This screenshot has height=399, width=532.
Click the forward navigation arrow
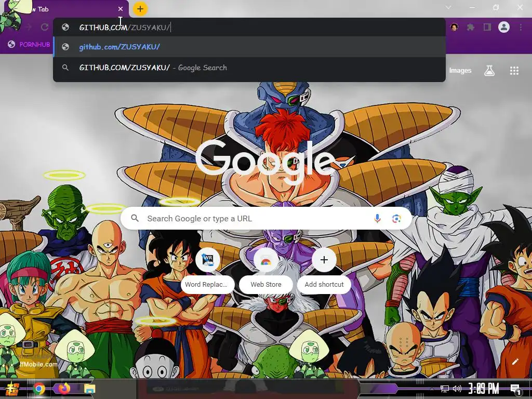pyautogui.click(x=29, y=27)
